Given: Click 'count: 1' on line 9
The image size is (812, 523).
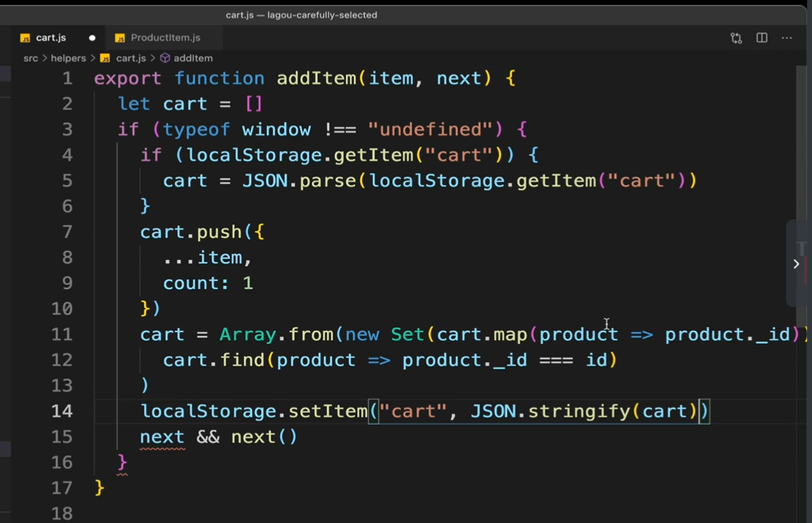Looking at the screenshot, I should coord(208,284).
